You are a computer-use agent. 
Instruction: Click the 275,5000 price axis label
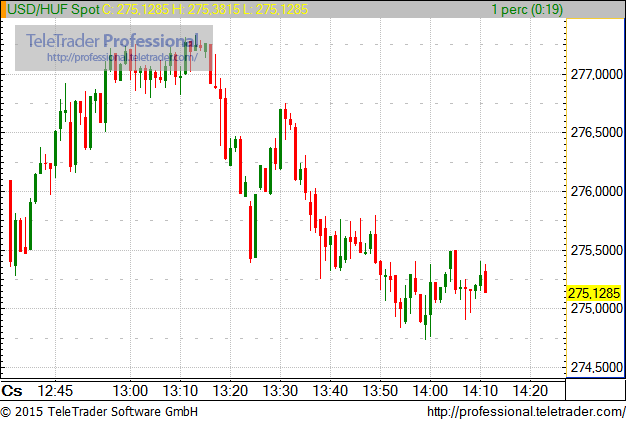pyautogui.click(x=596, y=250)
